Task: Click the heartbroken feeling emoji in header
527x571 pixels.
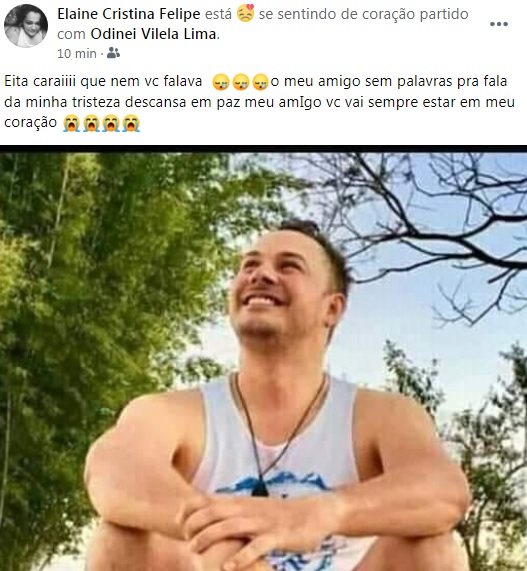Action: coord(245,13)
